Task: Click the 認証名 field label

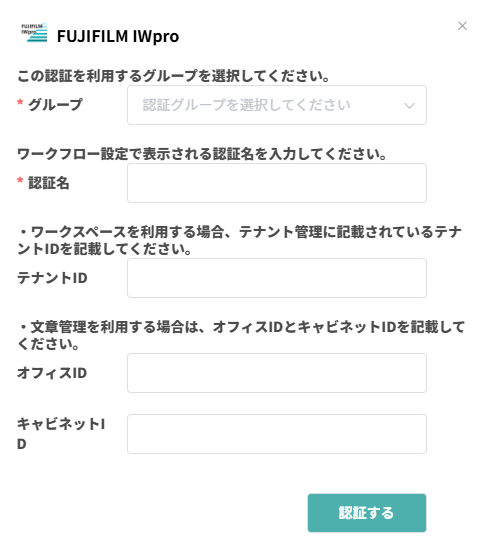Action: pyautogui.click(x=49, y=183)
